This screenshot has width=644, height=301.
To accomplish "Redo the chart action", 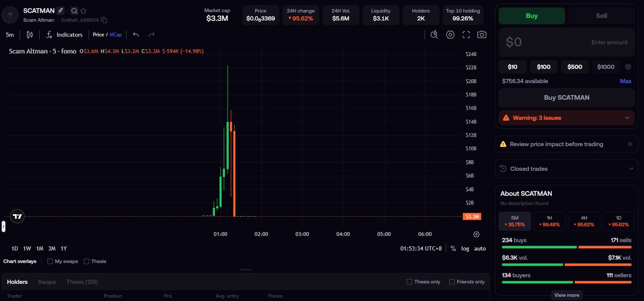I will point(152,35).
